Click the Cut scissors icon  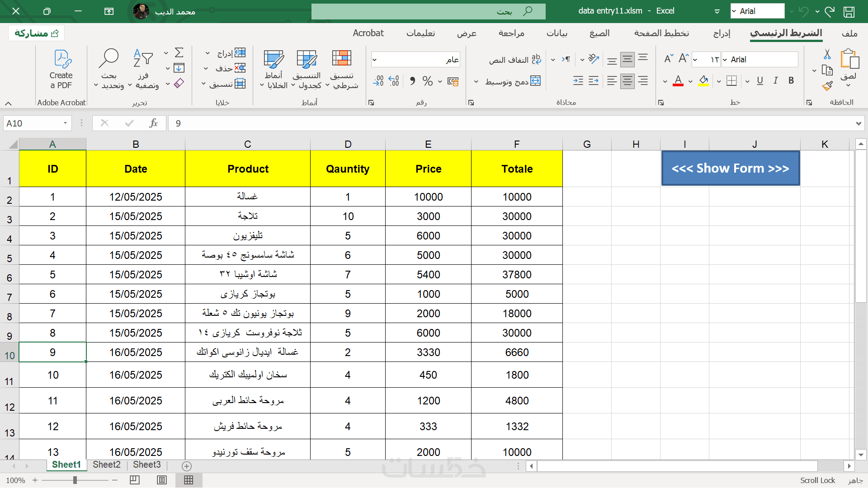827,54
